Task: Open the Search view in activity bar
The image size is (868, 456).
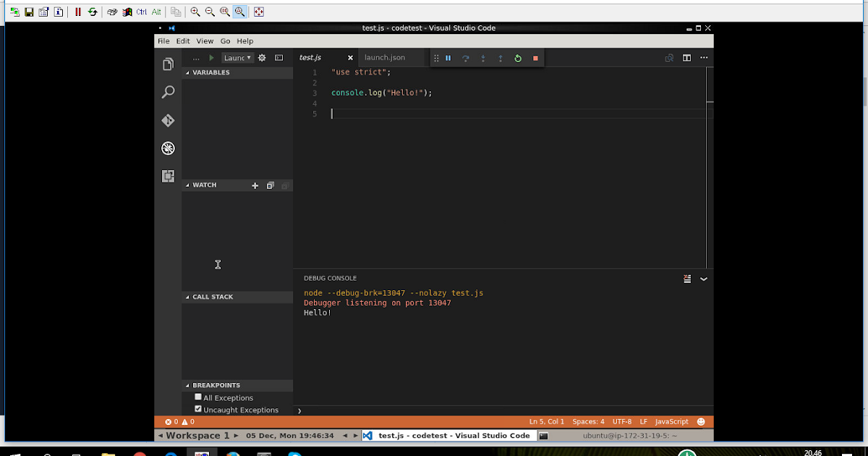Action: [168, 92]
